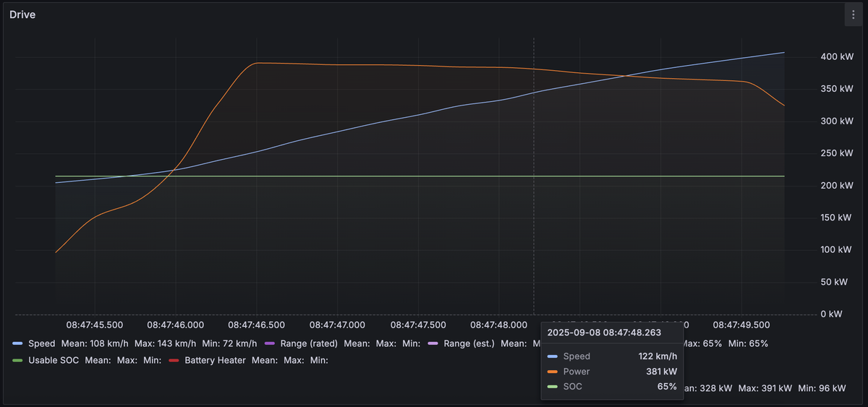Click the tooltip value 381 kW

point(661,372)
